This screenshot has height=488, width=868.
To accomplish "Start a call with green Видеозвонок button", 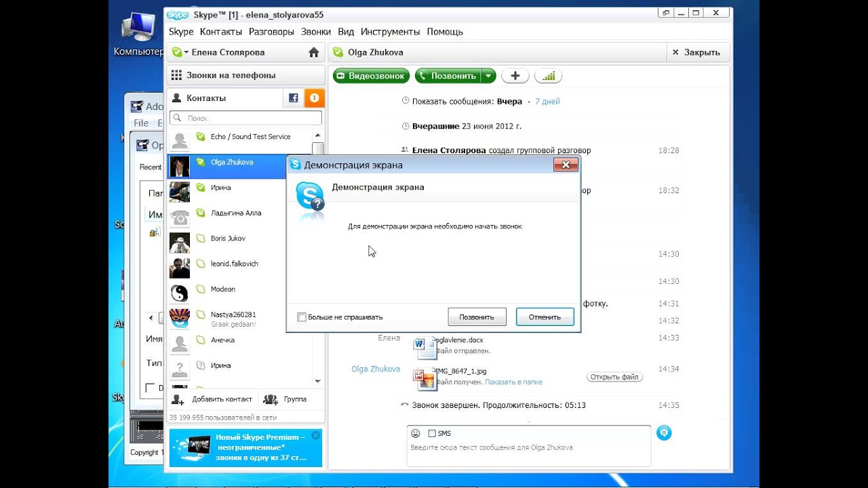I will coord(372,76).
